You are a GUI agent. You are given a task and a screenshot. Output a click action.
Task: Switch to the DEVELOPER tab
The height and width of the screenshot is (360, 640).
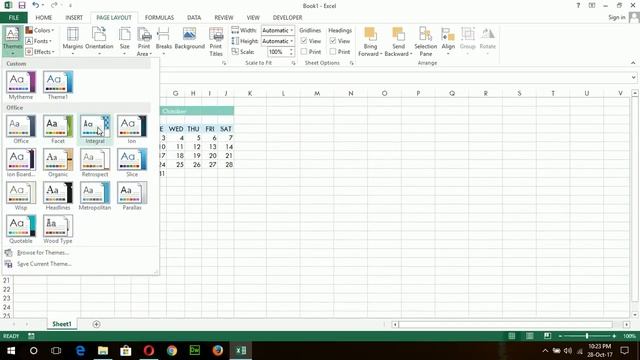click(287, 18)
